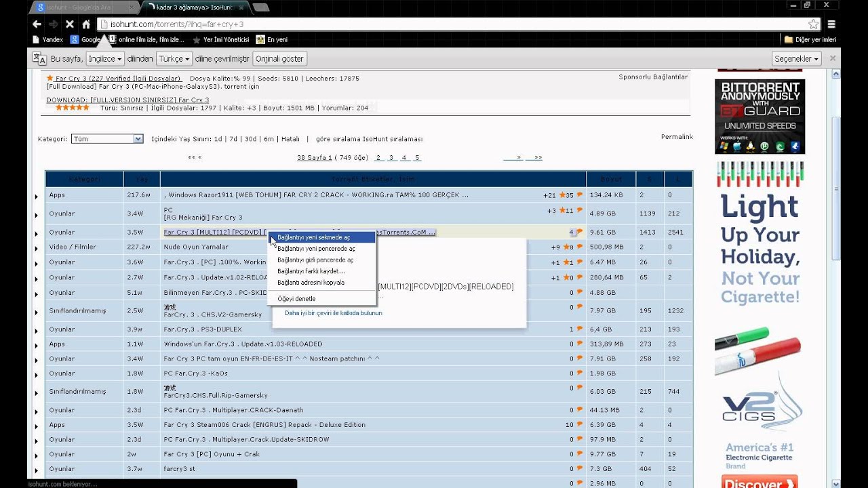
Task: Open the source language 'İngilizce' dropdown
Action: pos(106,58)
